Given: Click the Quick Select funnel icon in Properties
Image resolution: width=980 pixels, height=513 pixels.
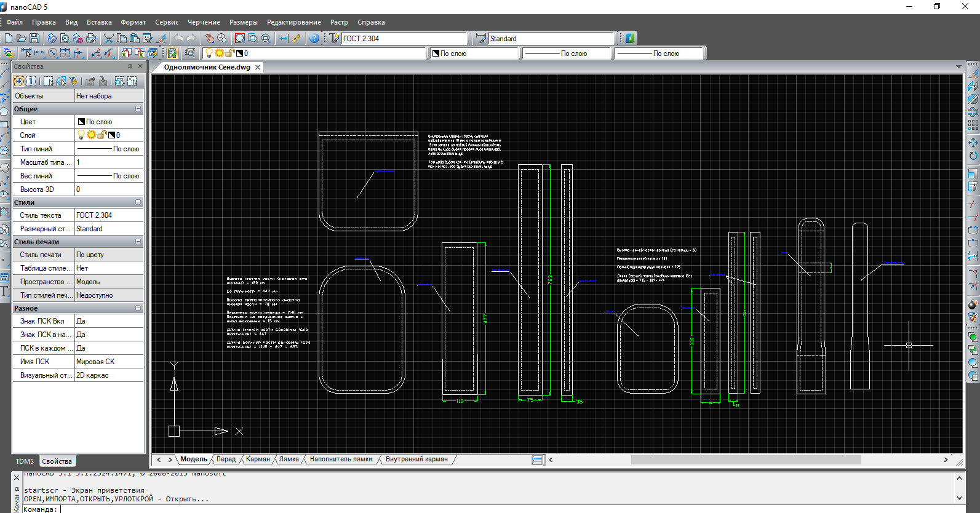Looking at the screenshot, I should click(73, 81).
